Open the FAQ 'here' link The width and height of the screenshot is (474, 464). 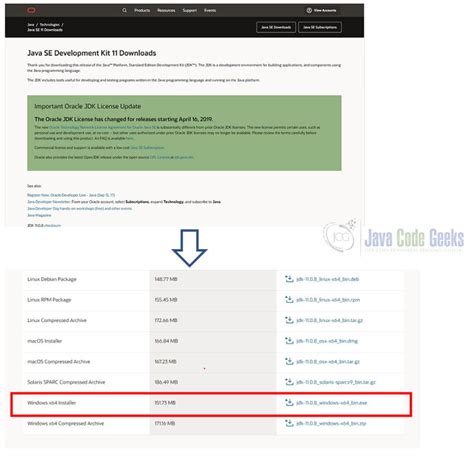click(x=130, y=138)
